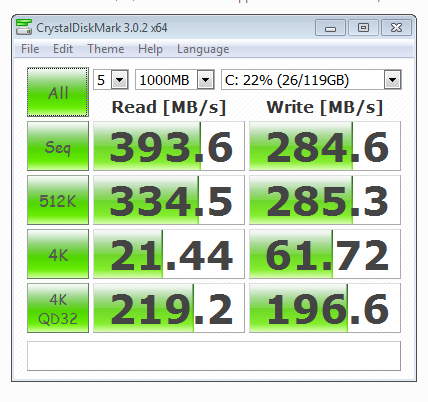Start the 512K test
This screenshot has width=428, height=402.
pos(58,200)
